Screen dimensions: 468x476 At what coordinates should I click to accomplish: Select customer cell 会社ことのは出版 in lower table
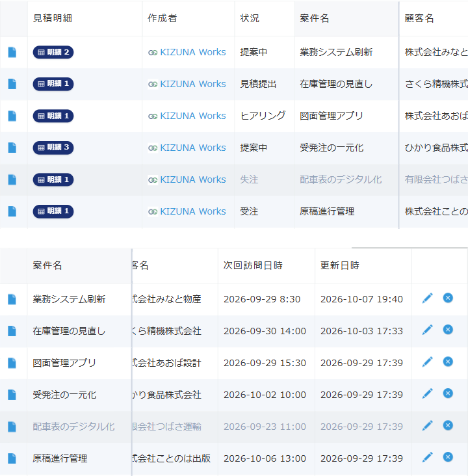click(x=172, y=458)
